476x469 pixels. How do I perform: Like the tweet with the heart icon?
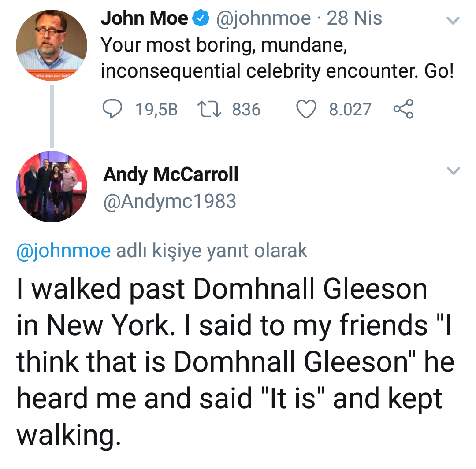tap(306, 109)
